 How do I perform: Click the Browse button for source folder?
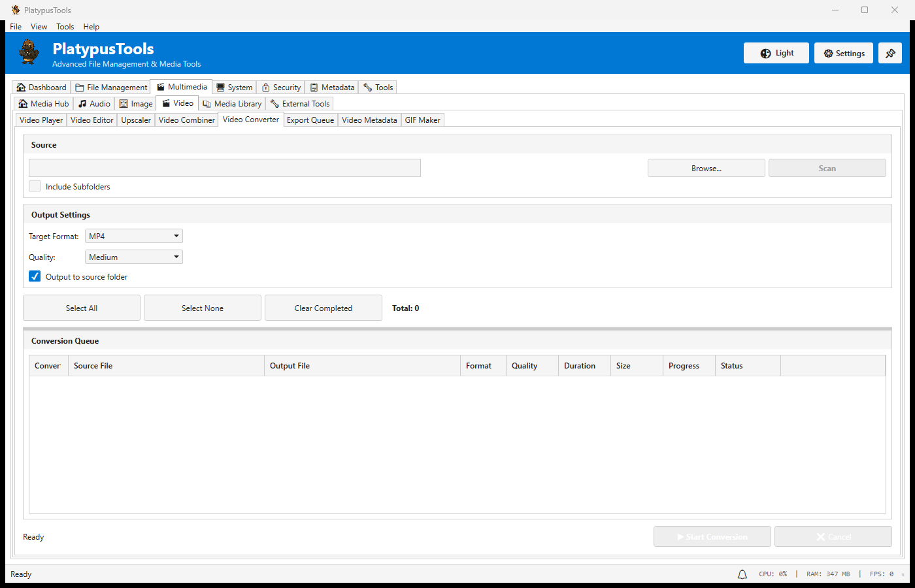[x=706, y=168]
